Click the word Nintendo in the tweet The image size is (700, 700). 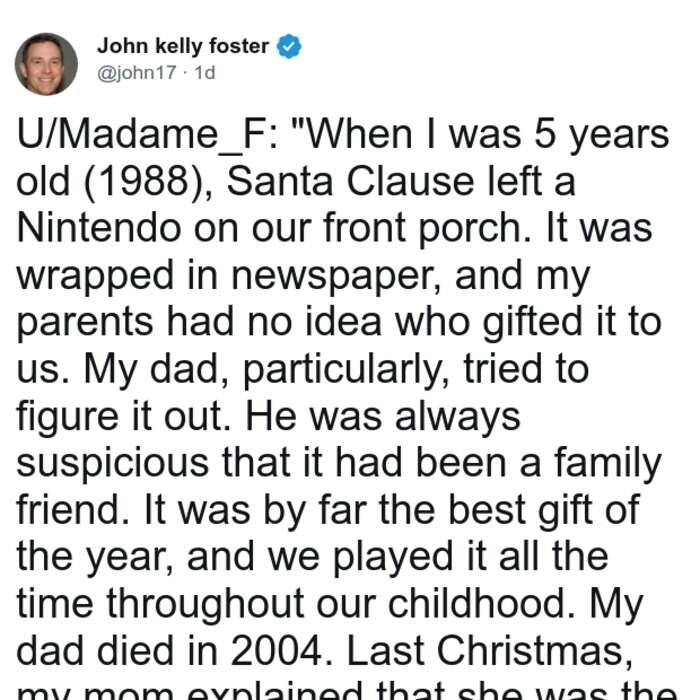point(99,227)
